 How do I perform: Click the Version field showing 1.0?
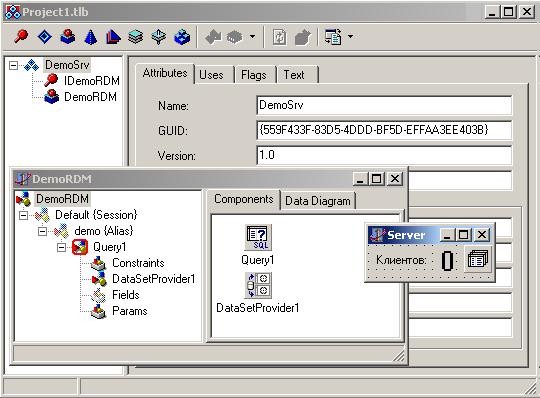pyautogui.click(x=384, y=155)
